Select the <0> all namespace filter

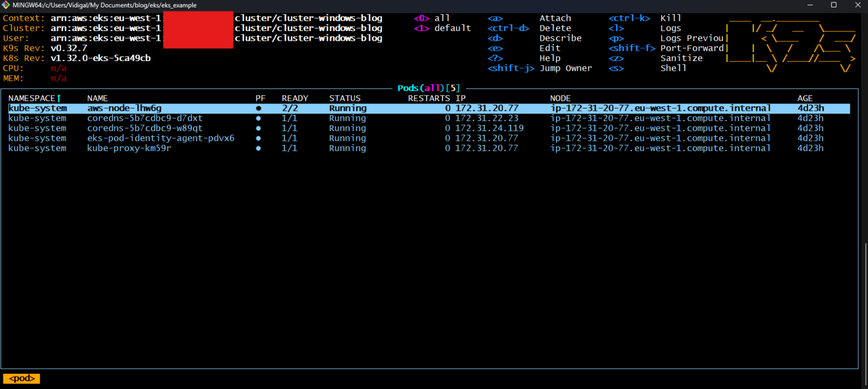[x=432, y=18]
